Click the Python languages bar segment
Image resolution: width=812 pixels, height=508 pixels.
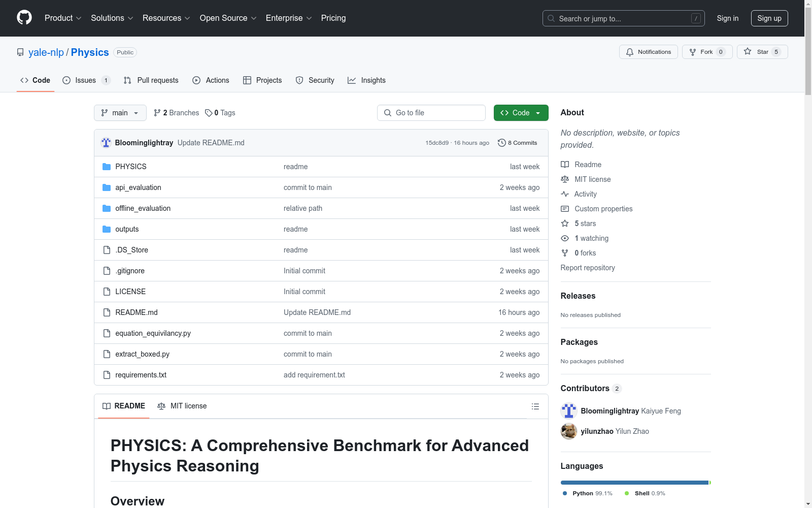click(x=634, y=483)
